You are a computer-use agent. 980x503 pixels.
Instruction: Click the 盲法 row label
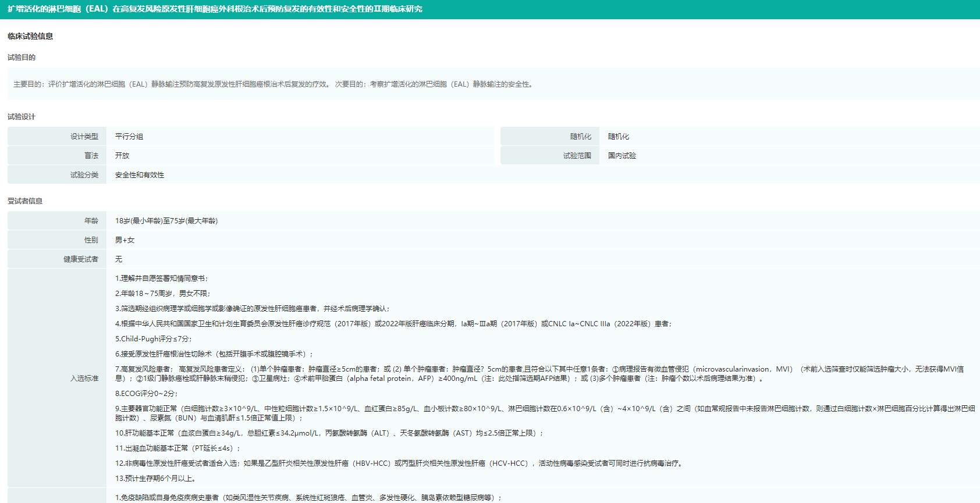[91, 156]
